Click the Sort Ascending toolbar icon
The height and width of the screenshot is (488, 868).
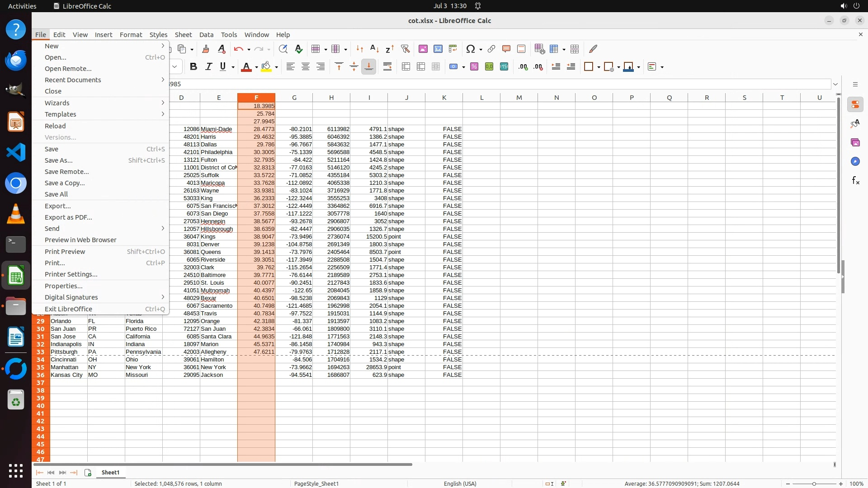[374, 49]
